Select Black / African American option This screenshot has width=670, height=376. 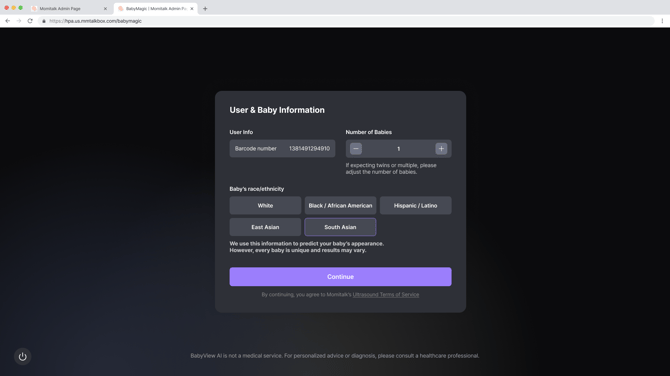coord(340,206)
